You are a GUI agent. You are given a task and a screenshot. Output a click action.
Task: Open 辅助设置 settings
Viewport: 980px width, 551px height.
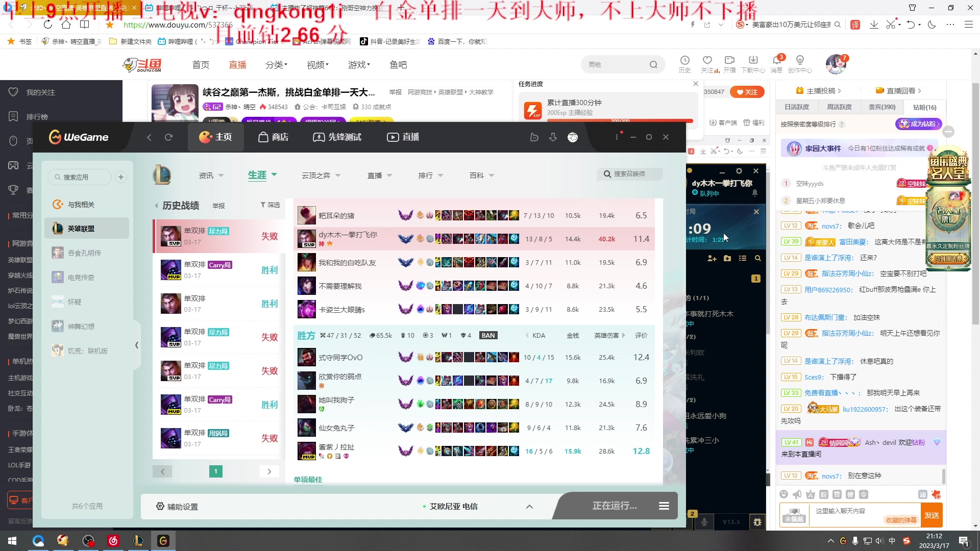pyautogui.click(x=177, y=507)
